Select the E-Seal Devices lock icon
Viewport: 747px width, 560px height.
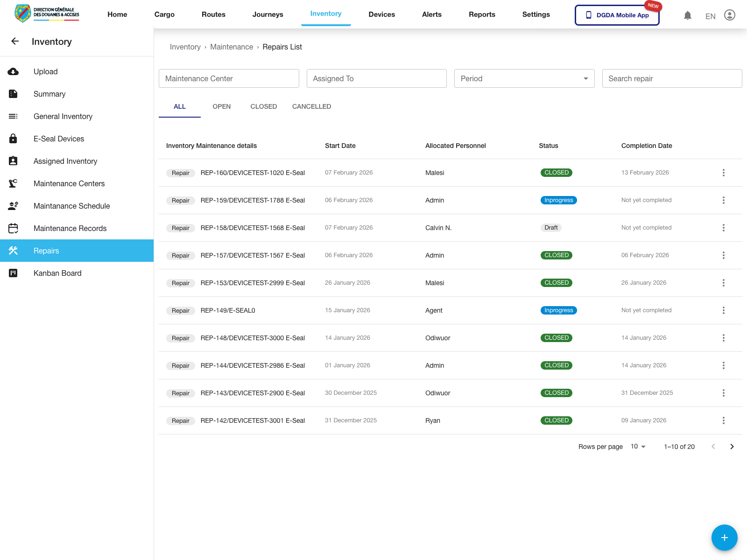13,139
